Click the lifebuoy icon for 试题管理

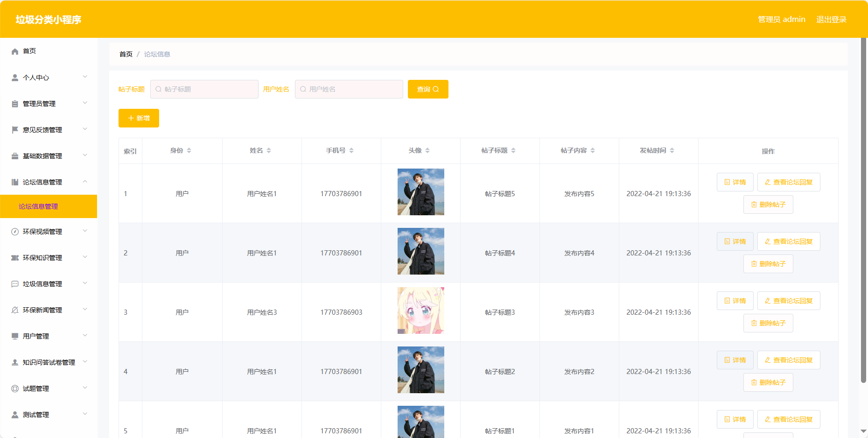[x=15, y=389]
